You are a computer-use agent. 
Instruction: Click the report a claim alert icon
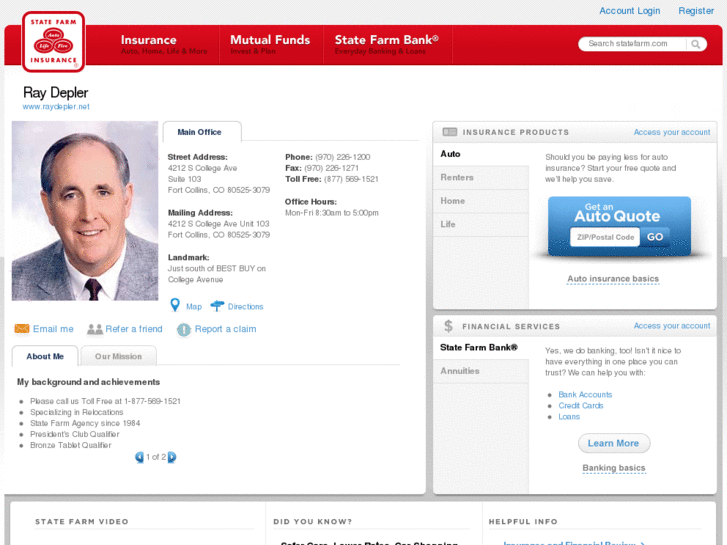pos(184,329)
